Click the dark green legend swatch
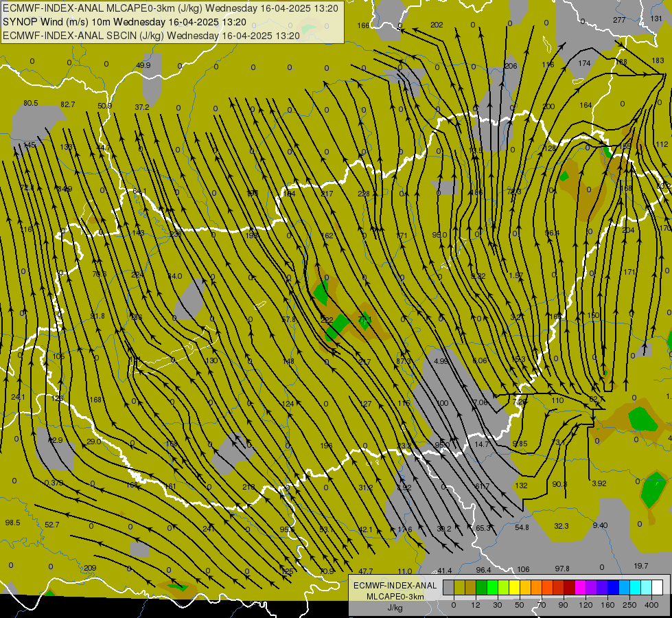 (x=481, y=587)
